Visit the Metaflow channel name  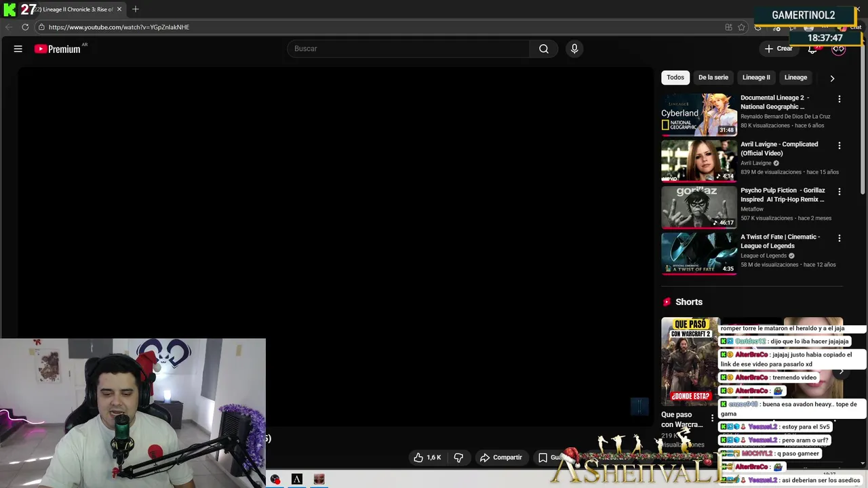pyautogui.click(x=752, y=209)
